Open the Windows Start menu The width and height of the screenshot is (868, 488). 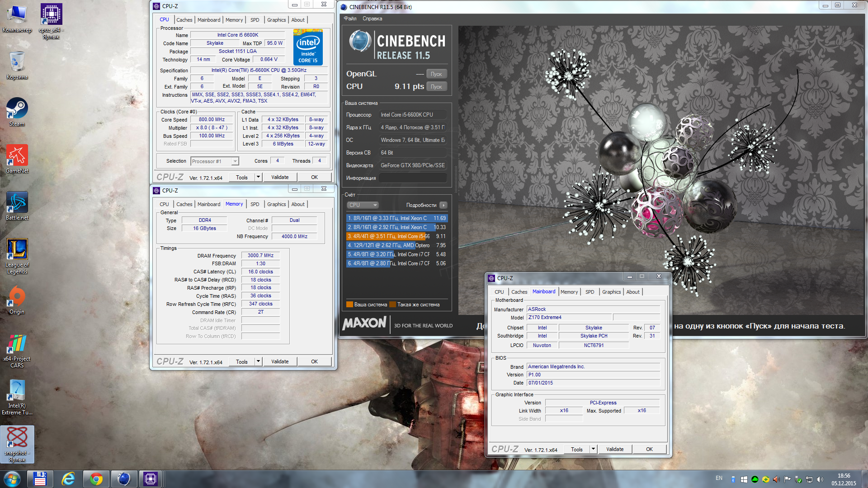pyautogui.click(x=12, y=479)
